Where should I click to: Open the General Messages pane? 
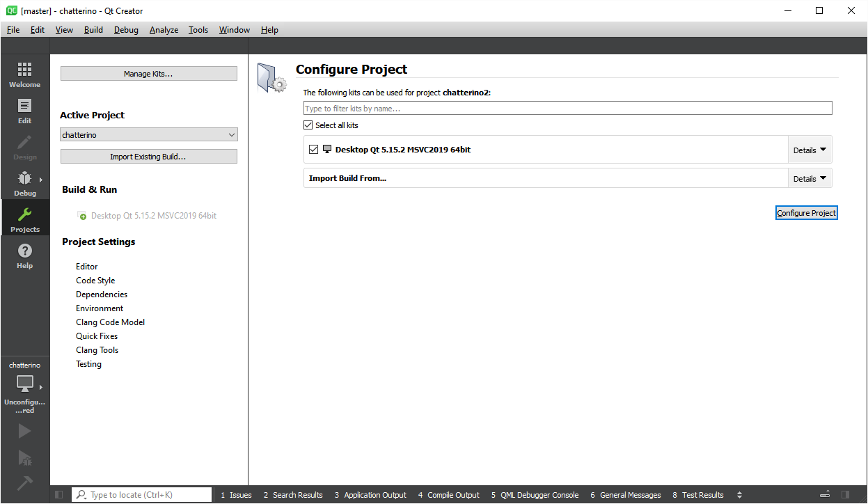626,495
